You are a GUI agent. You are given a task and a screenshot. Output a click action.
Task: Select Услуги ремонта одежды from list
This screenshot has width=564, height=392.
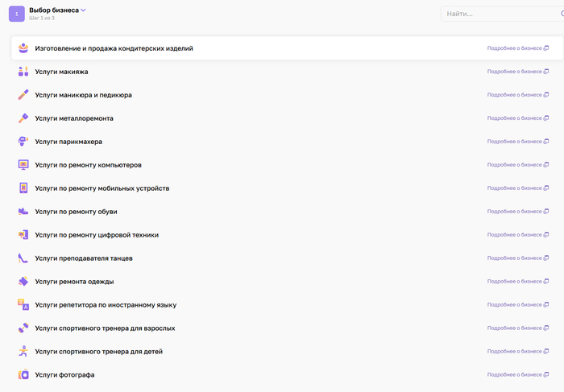point(74,282)
